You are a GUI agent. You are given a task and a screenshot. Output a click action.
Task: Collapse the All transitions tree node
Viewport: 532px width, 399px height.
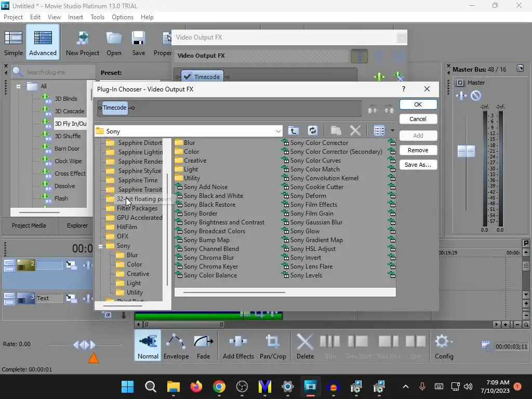[18, 87]
